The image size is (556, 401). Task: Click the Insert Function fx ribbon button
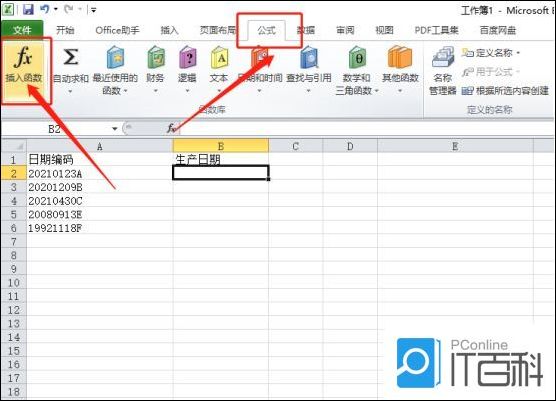[24, 67]
